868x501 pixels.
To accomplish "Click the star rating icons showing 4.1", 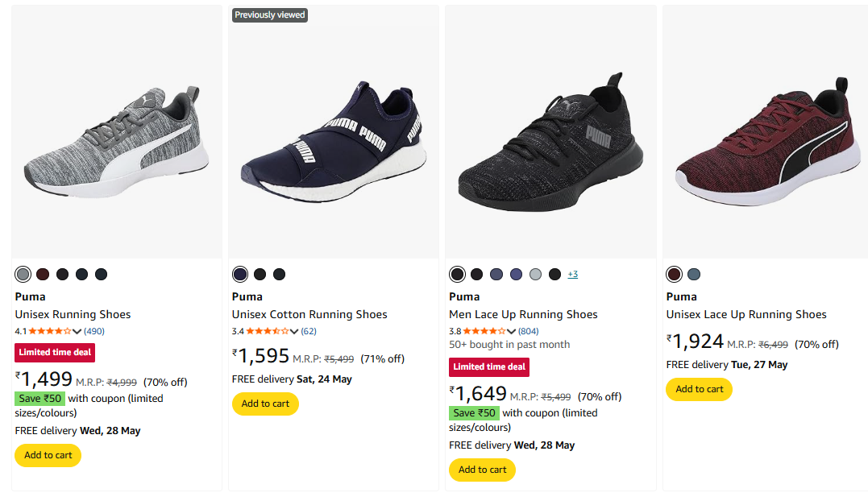I will [49, 331].
